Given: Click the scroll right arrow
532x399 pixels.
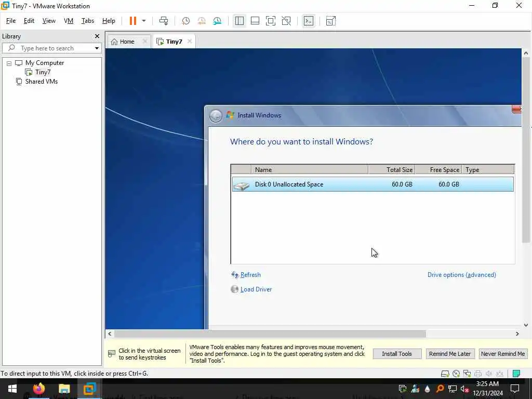Looking at the screenshot, I should (517, 334).
